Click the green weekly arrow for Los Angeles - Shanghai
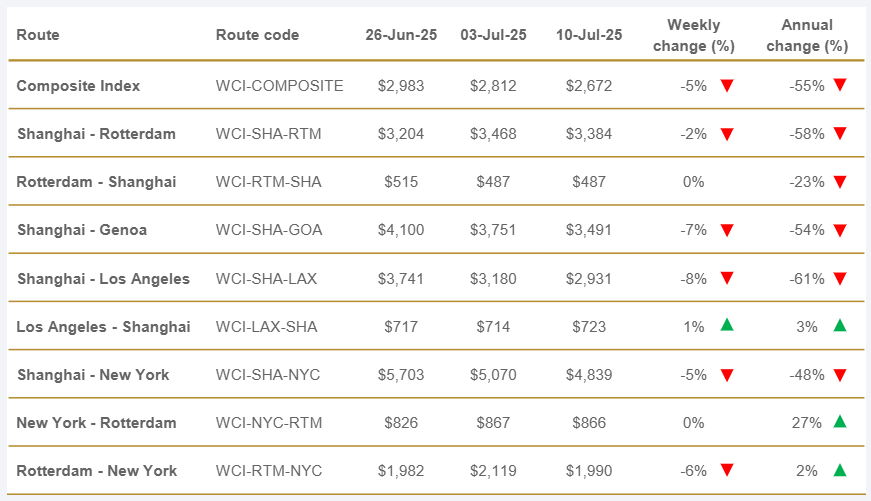Viewport: 871px width, 501px height. coord(727,326)
